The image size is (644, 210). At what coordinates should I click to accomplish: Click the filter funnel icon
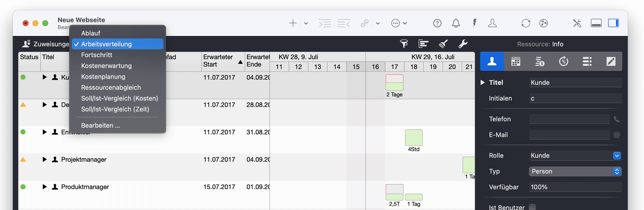(x=404, y=44)
